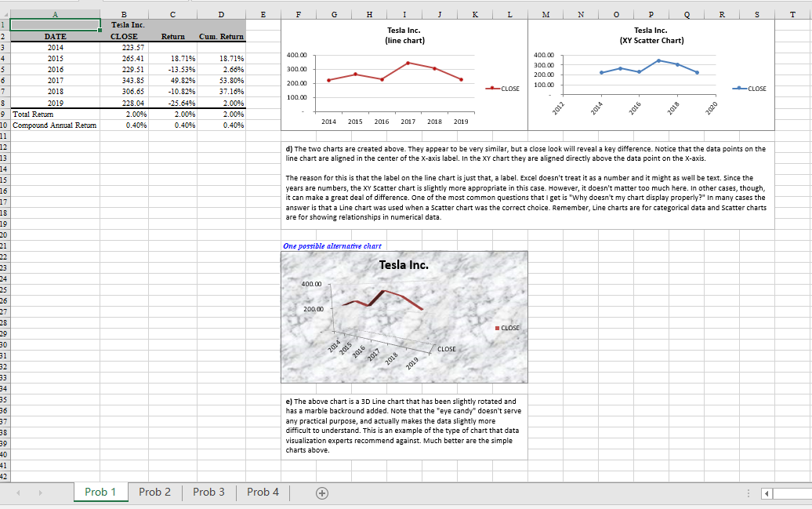Image resolution: width=812 pixels, height=509 pixels.
Task: Select the Tesla Inc. cell in column B
Action: click(x=124, y=25)
